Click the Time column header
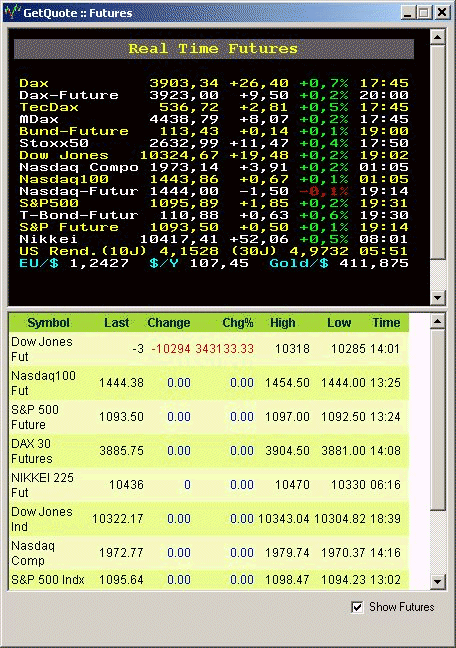Viewport: 456px width, 648px height. (386, 323)
